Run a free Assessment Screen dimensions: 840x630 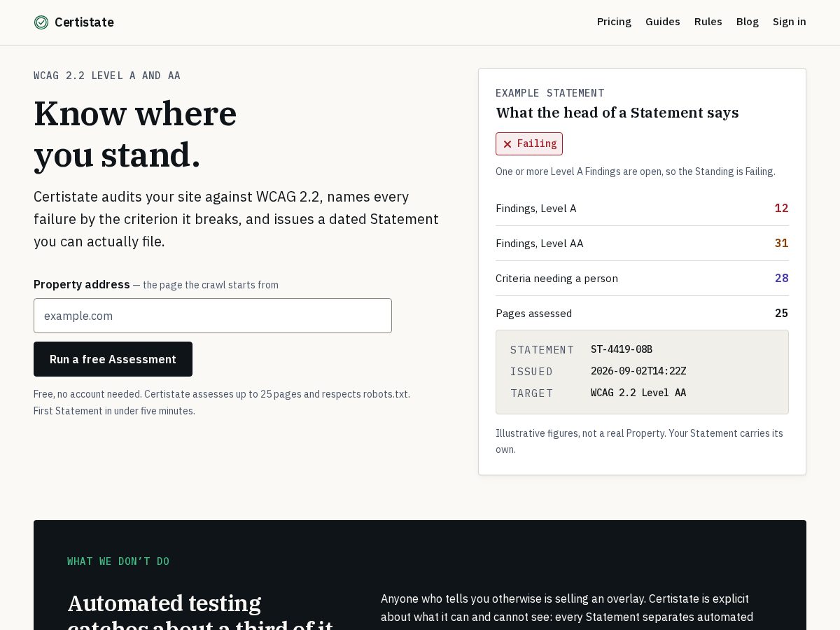pyautogui.click(x=113, y=359)
